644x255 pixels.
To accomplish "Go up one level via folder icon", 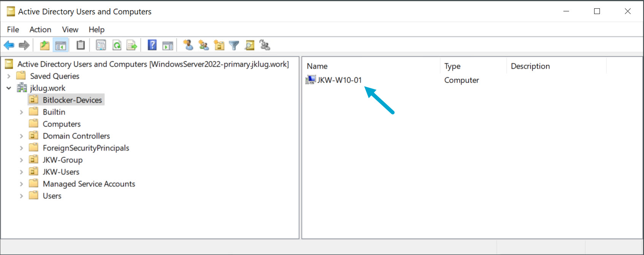I will 45,46.
